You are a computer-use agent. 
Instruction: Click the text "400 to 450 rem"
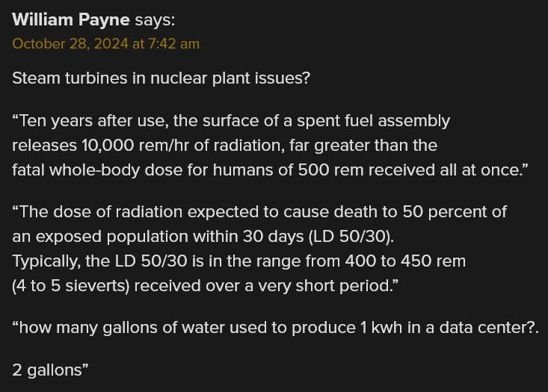pos(405,261)
